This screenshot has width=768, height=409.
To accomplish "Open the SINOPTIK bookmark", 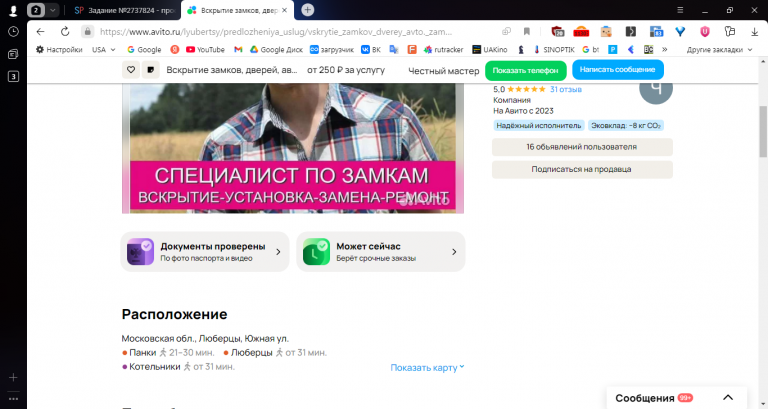I will (554, 49).
